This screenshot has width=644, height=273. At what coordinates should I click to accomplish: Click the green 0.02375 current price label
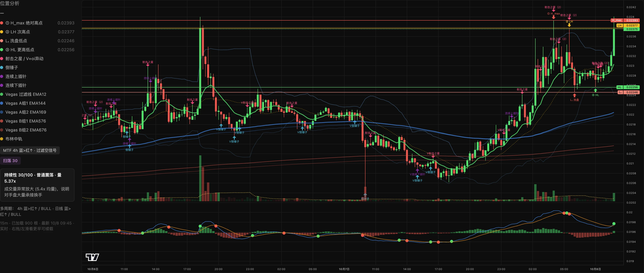(x=632, y=29)
